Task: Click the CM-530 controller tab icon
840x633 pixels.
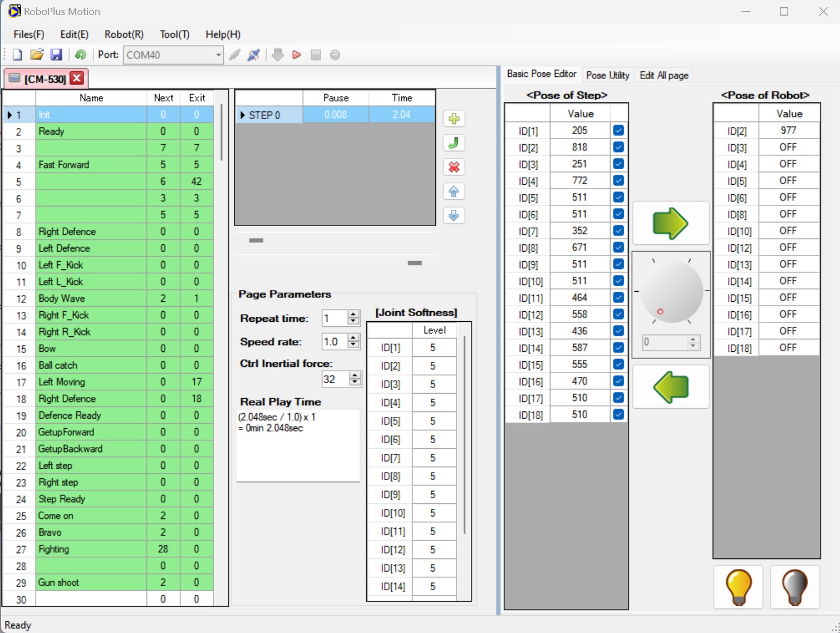Action: 14,78
